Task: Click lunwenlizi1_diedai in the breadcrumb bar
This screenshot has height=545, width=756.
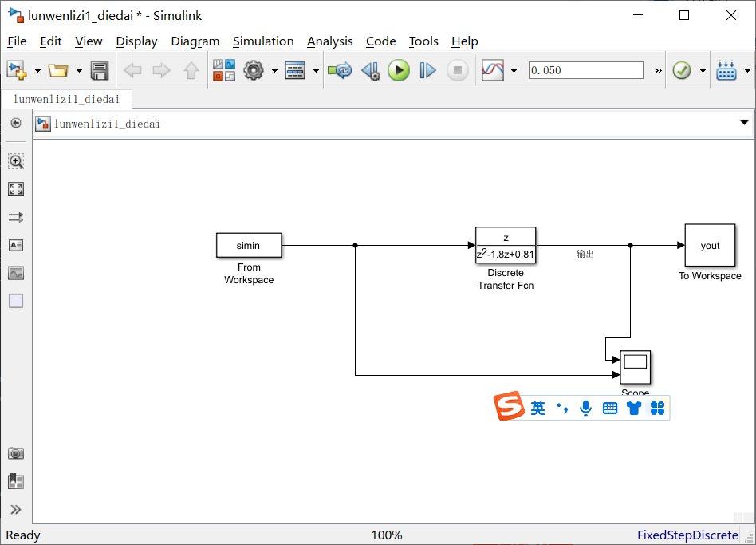Action: (x=107, y=124)
